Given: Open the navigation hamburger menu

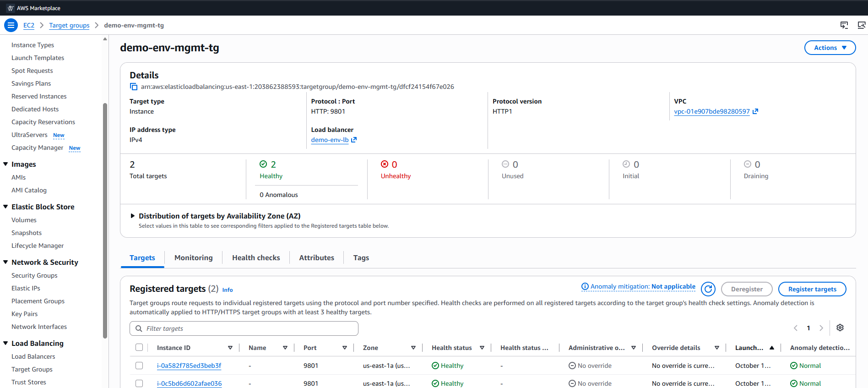Looking at the screenshot, I should coord(11,25).
